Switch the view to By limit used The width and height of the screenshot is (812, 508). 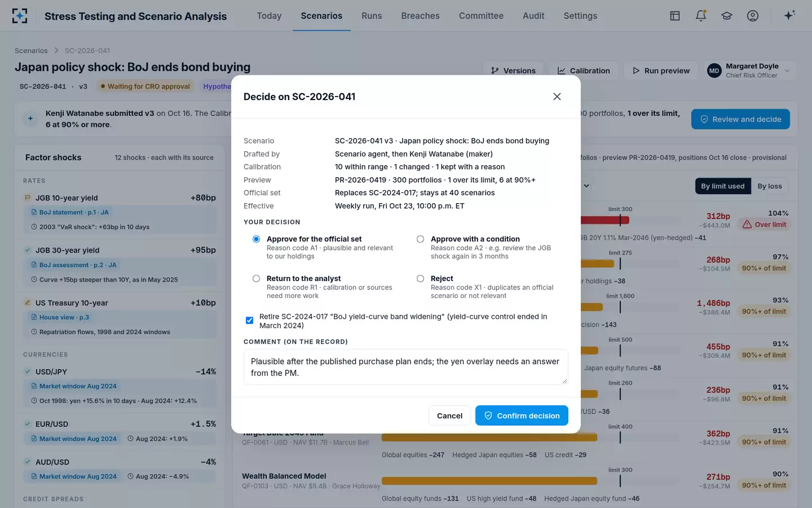723,186
